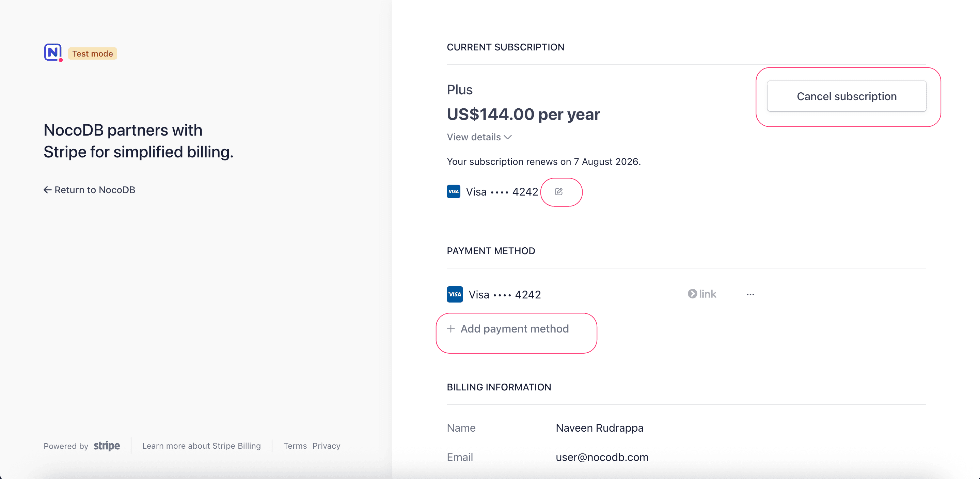Click the Test mode badge
Viewport: 980px width, 479px height.
coord(92,53)
